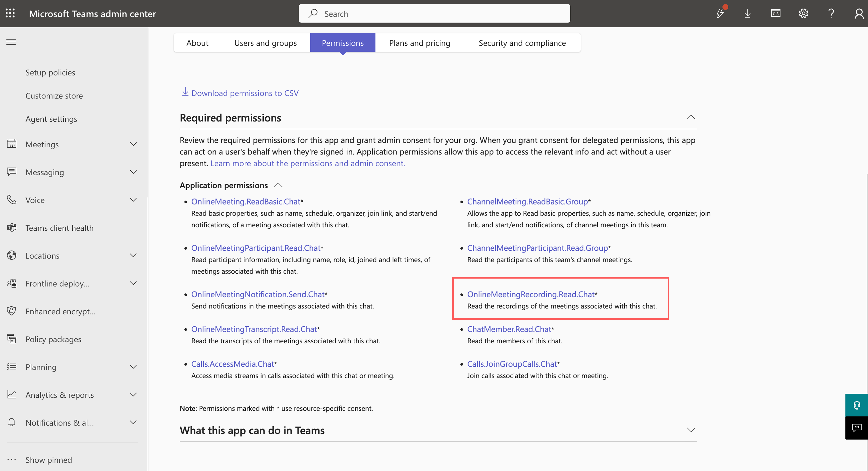
Task: Switch to the Security and compliance tab
Action: pyautogui.click(x=522, y=43)
